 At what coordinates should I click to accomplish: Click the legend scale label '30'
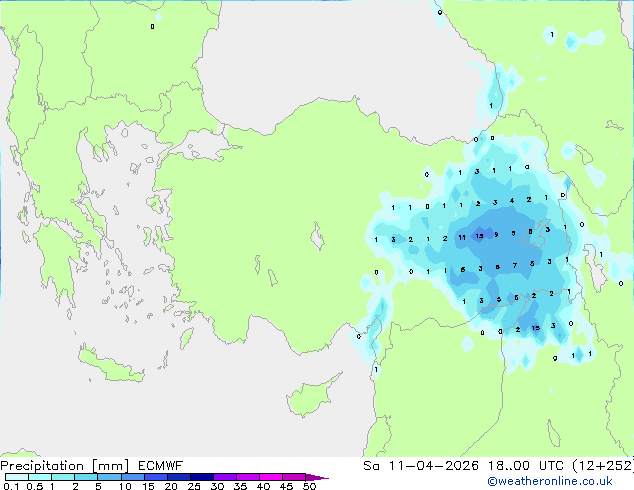[x=217, y=486]
